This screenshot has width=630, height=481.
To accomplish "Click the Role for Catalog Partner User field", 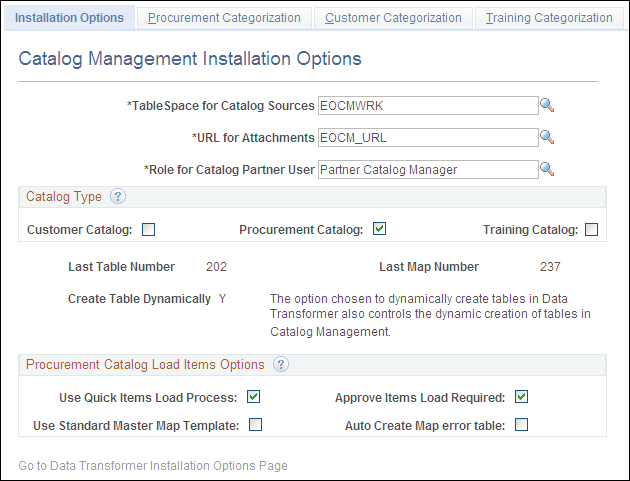I will 427,169.
